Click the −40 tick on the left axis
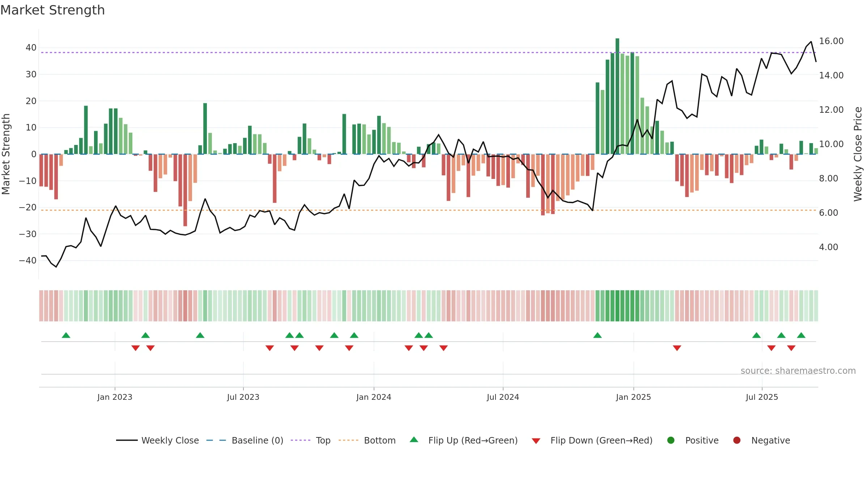 (x=28, y=261)
